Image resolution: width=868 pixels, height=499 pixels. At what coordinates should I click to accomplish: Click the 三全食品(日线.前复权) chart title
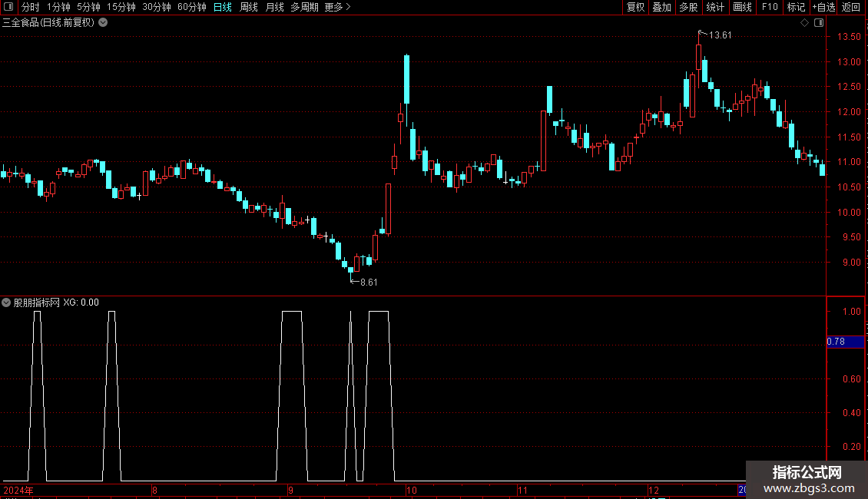click(48, 23)
